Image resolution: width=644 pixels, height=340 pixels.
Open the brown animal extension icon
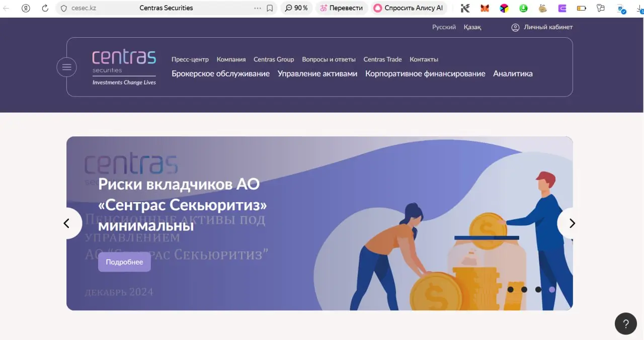(x=543, y=8)
